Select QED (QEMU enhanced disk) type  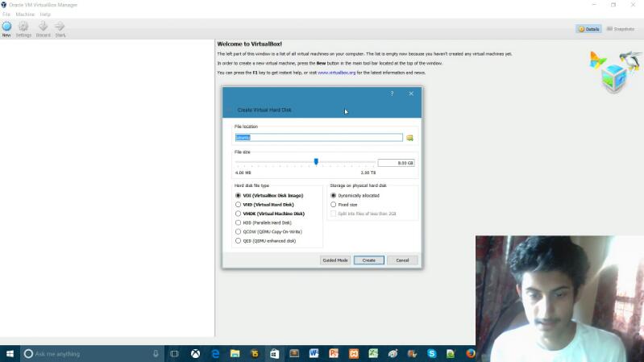coord(265,241)
